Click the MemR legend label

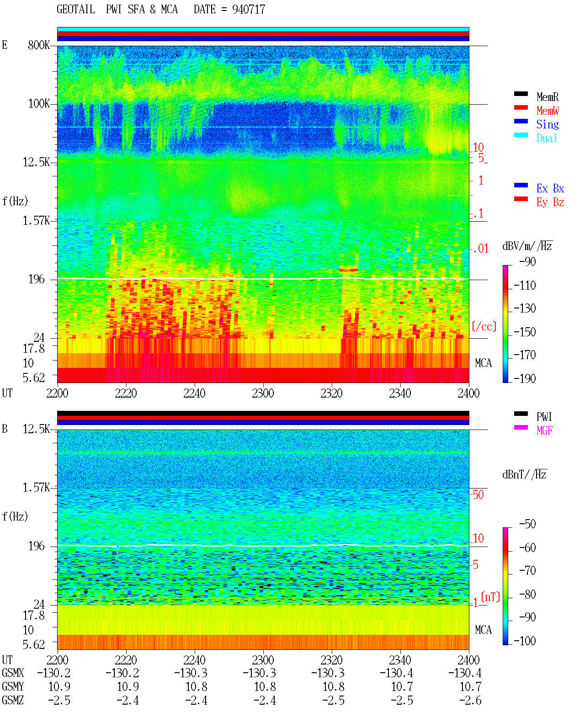click(548, 97)
